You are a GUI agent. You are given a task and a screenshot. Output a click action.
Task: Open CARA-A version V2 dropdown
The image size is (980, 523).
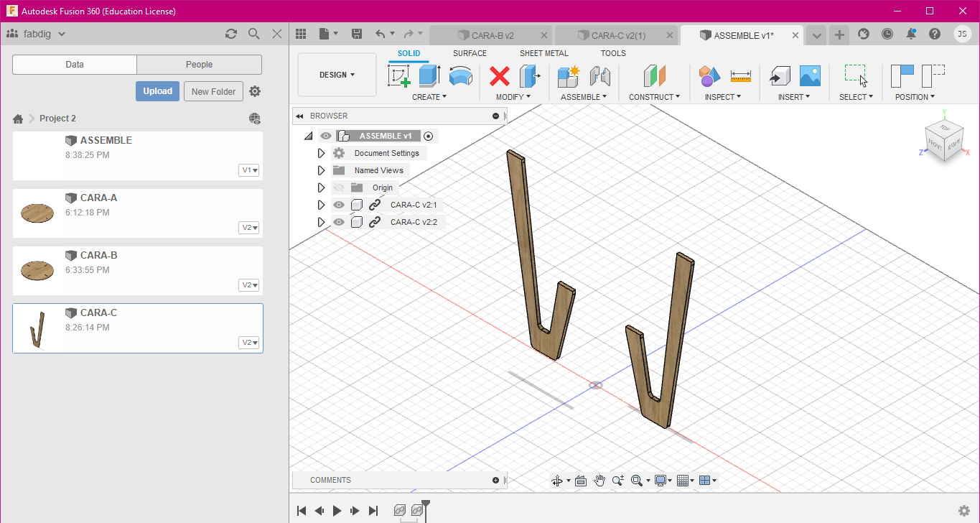pos(249,228)
